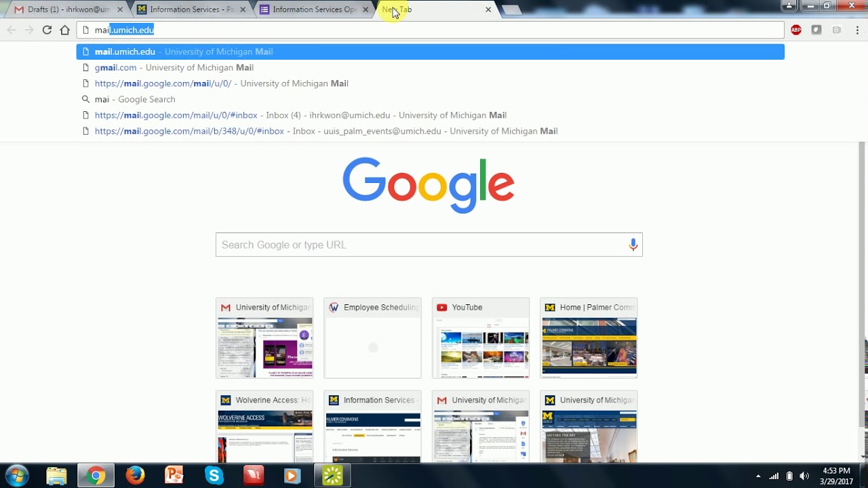Click the network signal tray icon
Screen dimensions: 868x488
click(x=774, y=476)
